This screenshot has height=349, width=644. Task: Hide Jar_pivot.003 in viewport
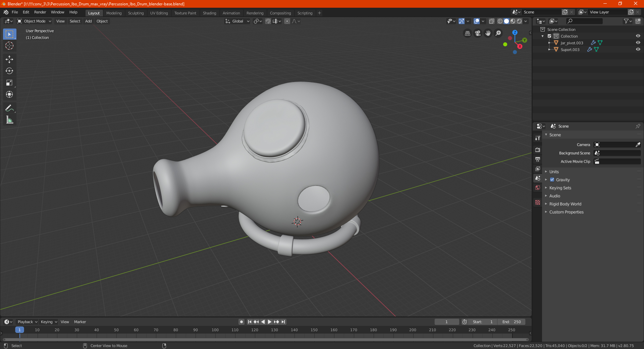[638, 43]
